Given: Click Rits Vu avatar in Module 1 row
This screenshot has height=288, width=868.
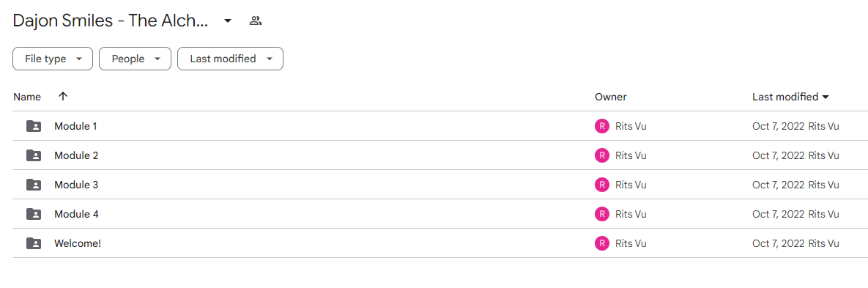Looking at the screenshot, I should point(601,126).
